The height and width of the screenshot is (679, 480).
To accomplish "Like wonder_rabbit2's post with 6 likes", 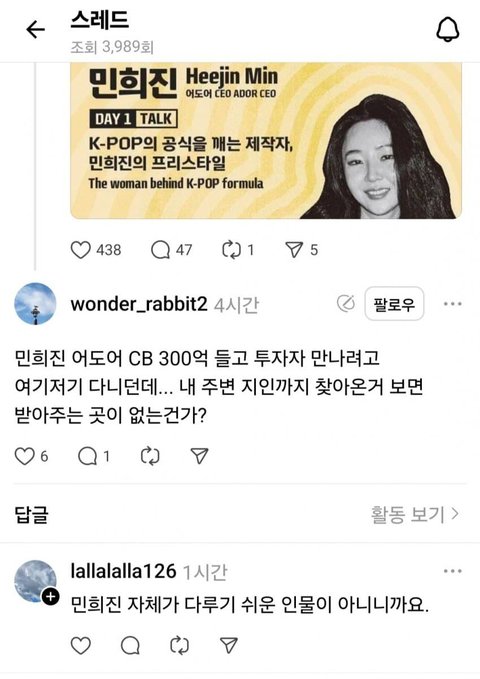I will [25, 456].
